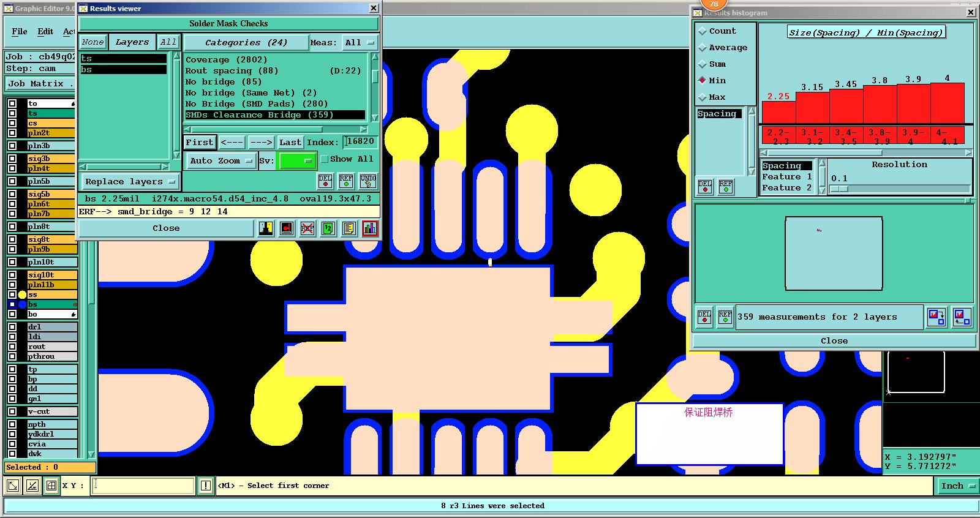The width and height of the screenshot is (980, 518).
Task: Click first corner-arrow icon in bottom-left toolbar
Action: click(x=12, y=486)
